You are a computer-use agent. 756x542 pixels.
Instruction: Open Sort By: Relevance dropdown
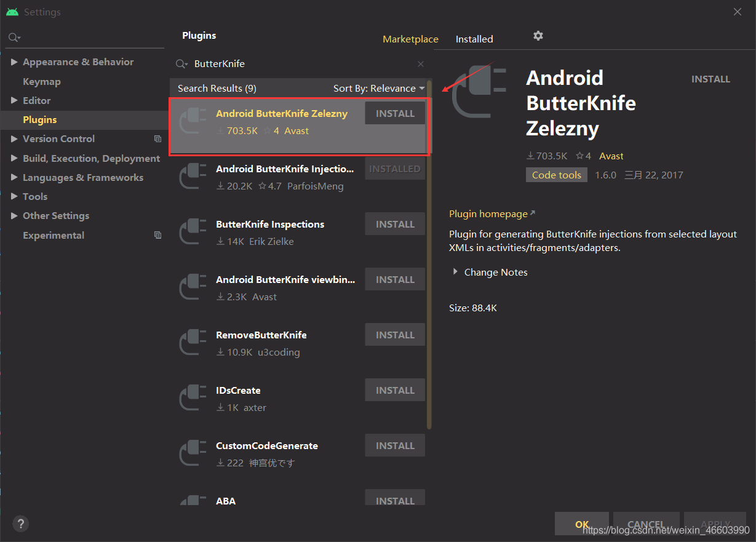(379, 89)
